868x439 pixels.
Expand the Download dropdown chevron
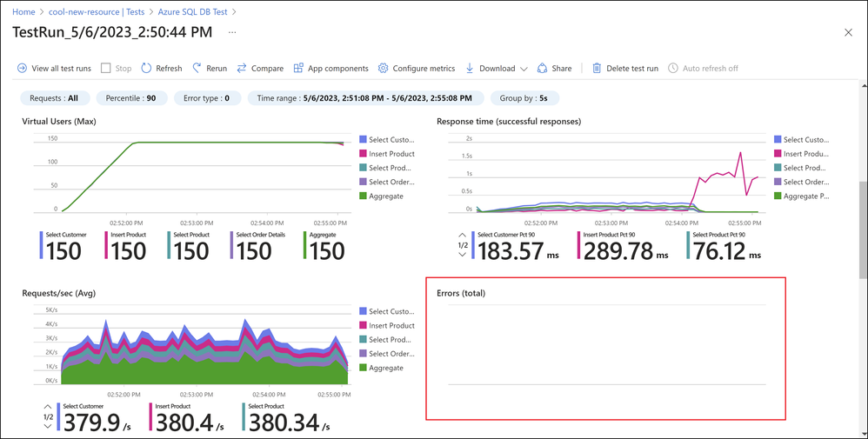pyautogui.click(x=524, y=69)
